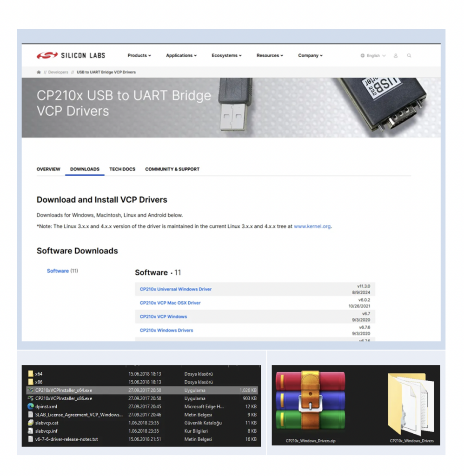Click Microsoft Edge H... type cell
The image size is (464, 476).
204,406
